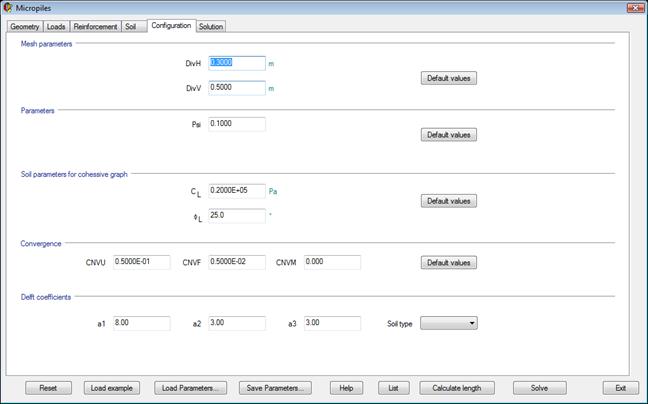The image size is (648, 404).
Task: Click Load example button
Action: 112,388
